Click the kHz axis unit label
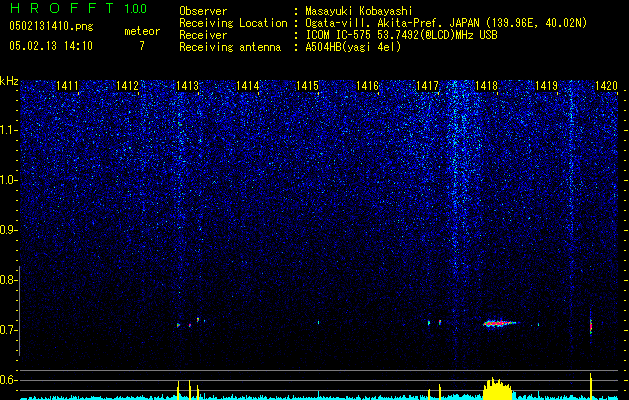 [x=9, y=81]
